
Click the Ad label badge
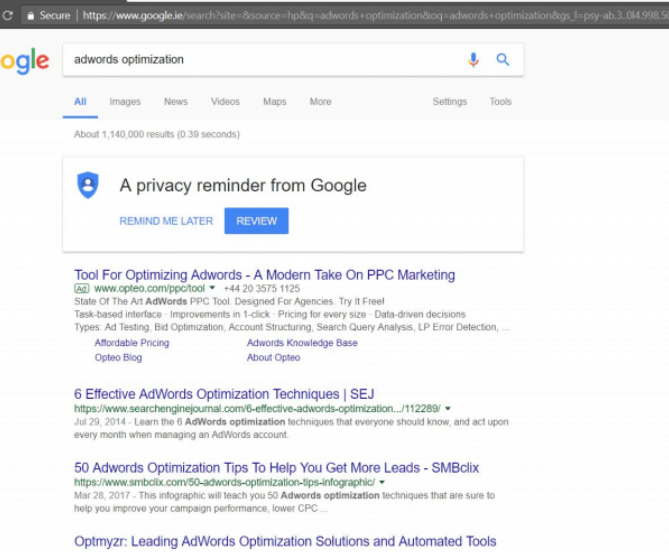[81, 289]
